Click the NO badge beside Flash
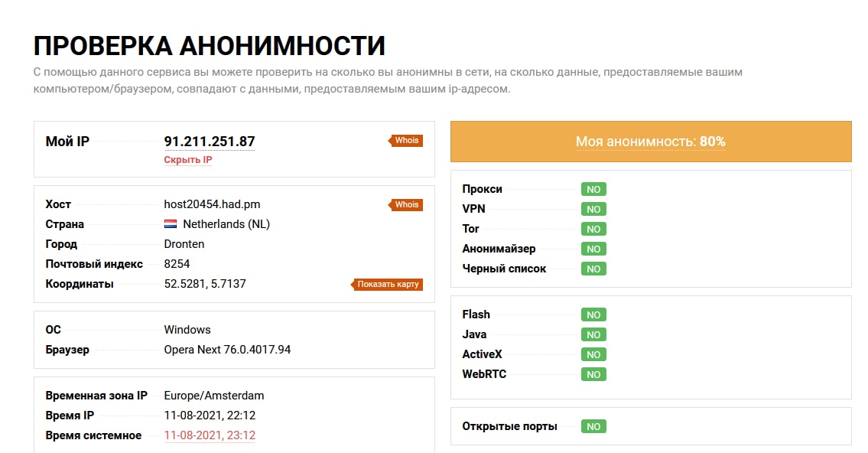 coord(593,314)
